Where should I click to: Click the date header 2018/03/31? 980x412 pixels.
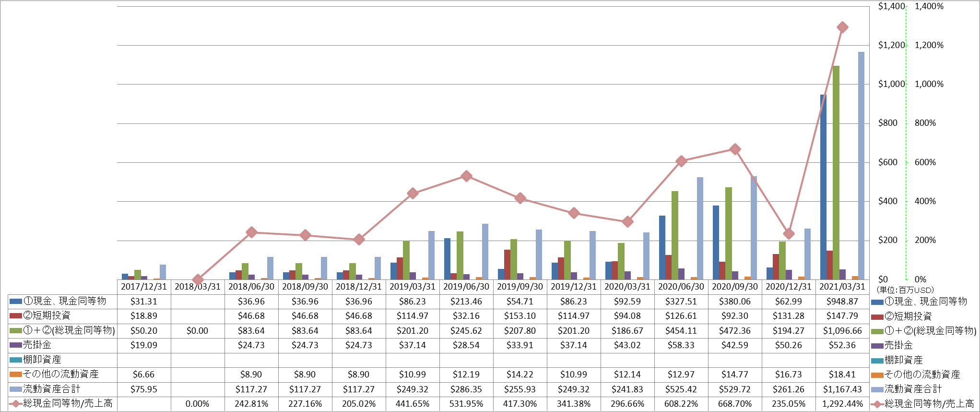point(198,287)
